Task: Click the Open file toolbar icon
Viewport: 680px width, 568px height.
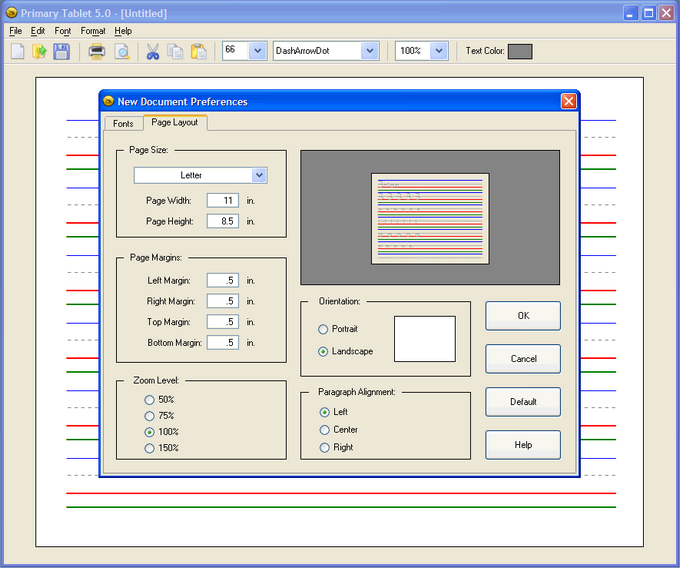Action: coord(39,51)
